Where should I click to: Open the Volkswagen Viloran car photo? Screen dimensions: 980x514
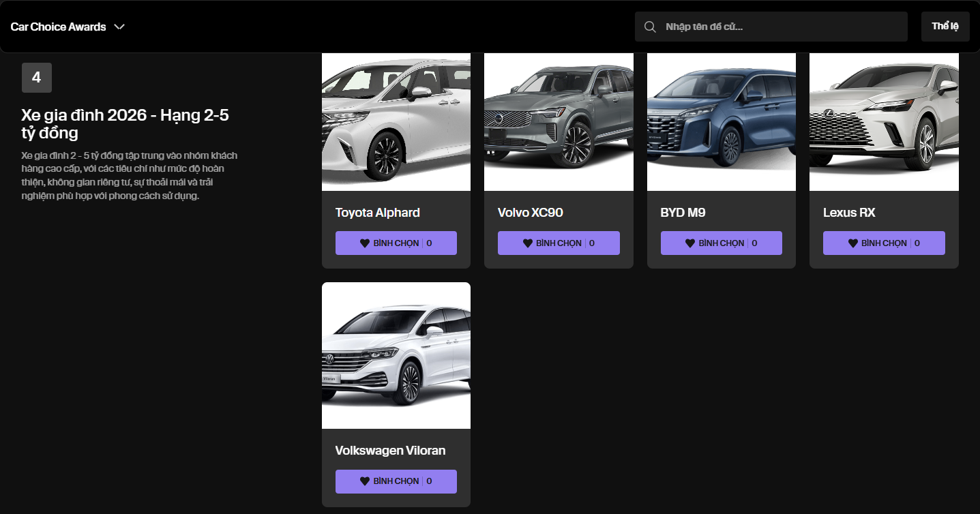(396, 355)
